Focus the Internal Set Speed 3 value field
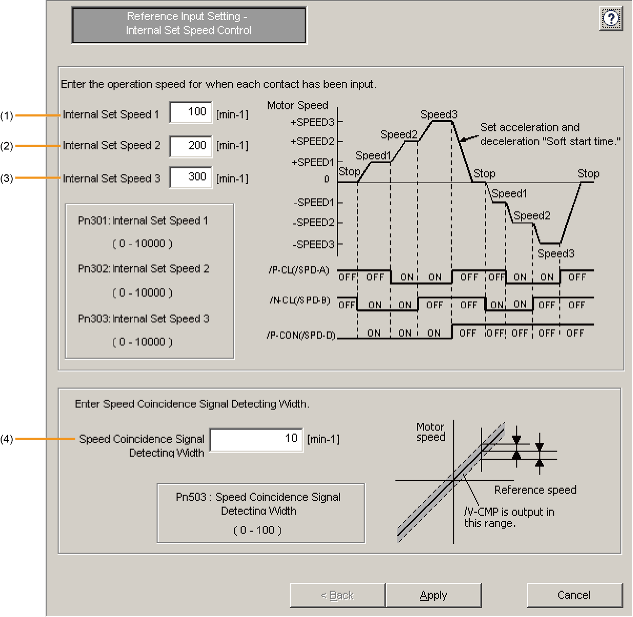This screenshot has height=617, width=633. tap(190, 178)
